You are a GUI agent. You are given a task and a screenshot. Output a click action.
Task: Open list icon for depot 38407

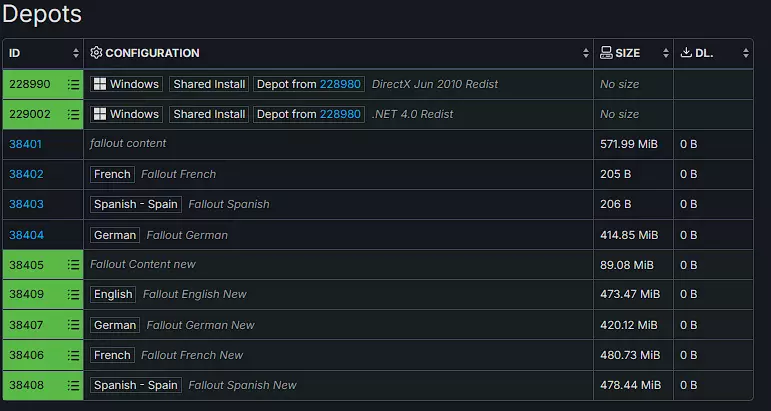pyautogui.click(x=73, y=325)
